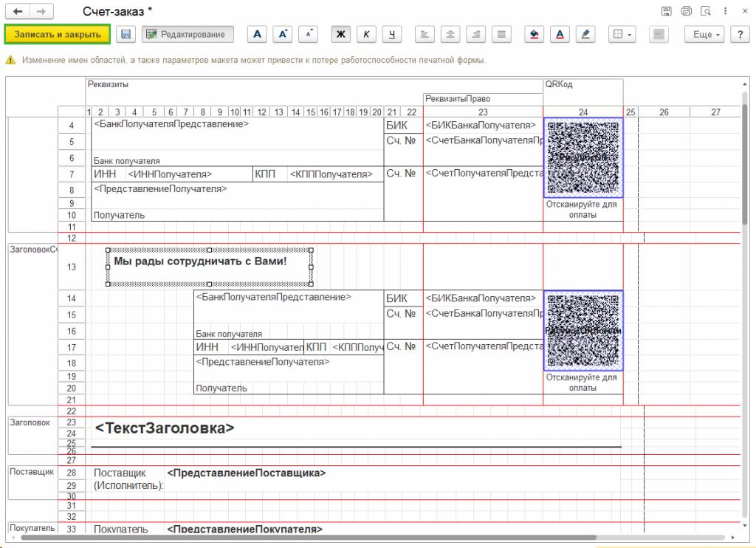This screenshot has height=548, width=756.
Task: Select the Поставщик area name on left
Action: click(32, 472)
